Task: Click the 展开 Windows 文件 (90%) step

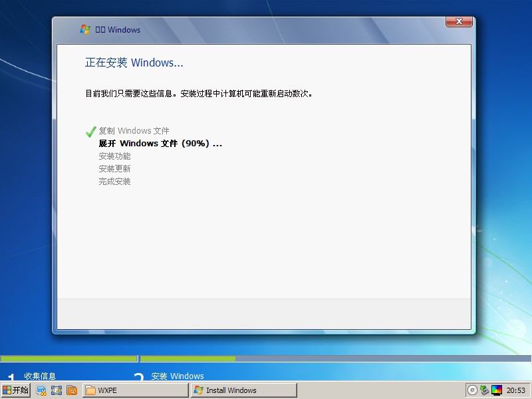Action: [x=160, y=144]
